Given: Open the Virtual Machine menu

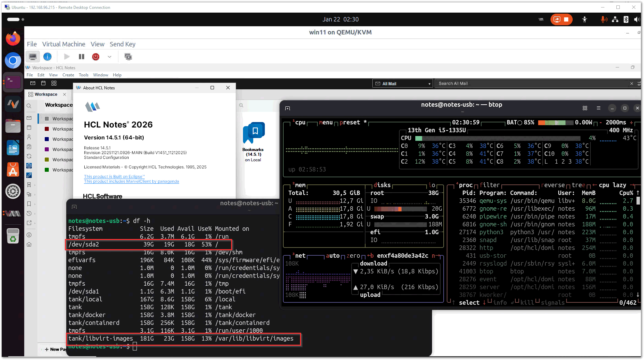Looking at the screenshot, I should click(x=63, y=44).
